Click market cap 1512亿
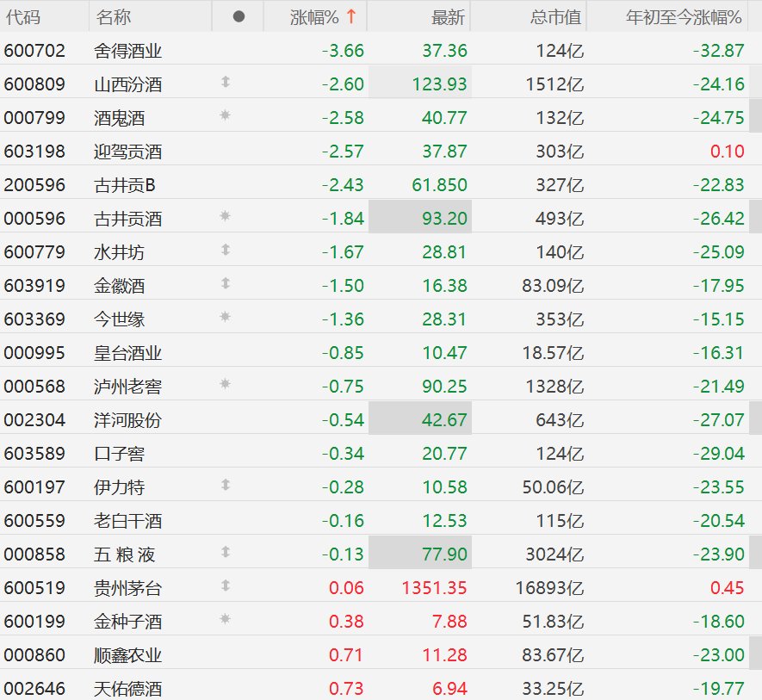The width and height of the screenshot is (762, 700). coord(554,84)
